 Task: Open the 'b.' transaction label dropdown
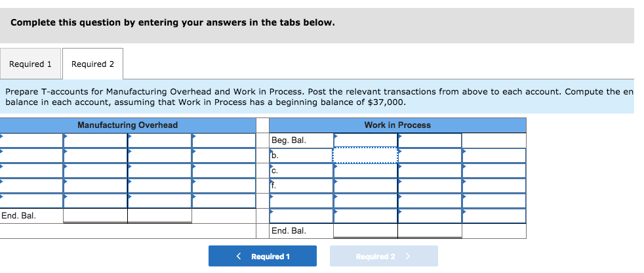(x=301, y=156)
